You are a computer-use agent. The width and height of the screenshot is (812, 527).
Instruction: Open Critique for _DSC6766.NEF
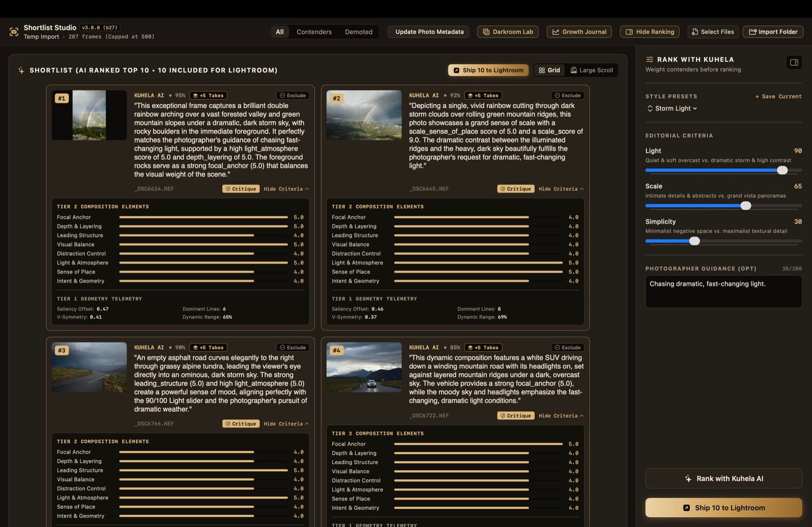pyautogui.click(x=241, y=424)
